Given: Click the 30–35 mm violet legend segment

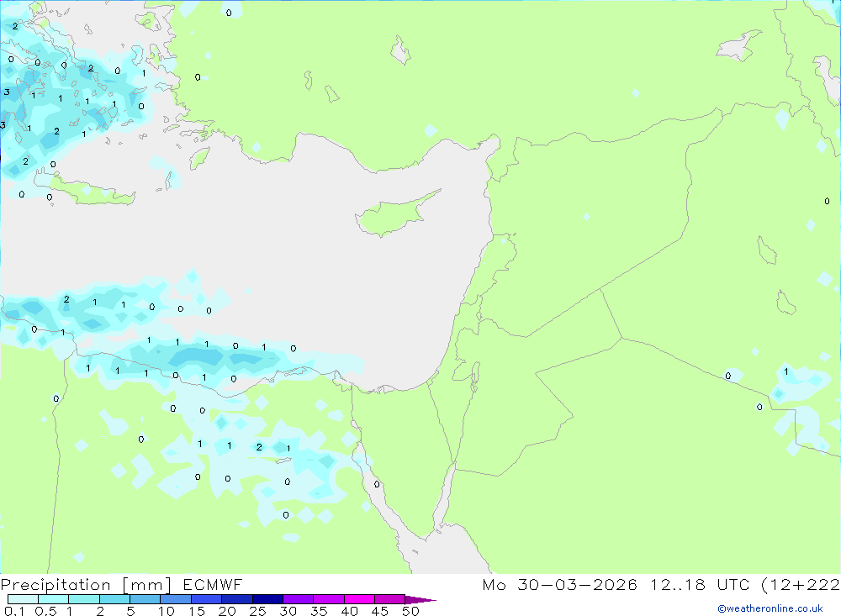Looking at the screenshot, I should click(298, 599).
